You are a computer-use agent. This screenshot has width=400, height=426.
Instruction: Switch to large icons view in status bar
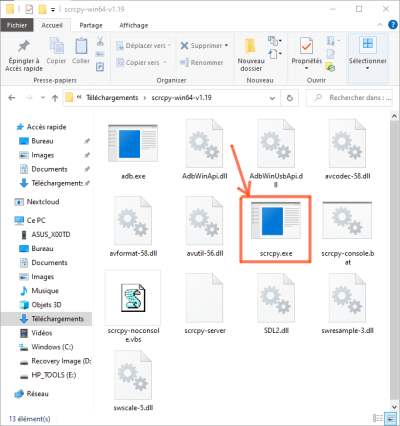pos(390,418)
